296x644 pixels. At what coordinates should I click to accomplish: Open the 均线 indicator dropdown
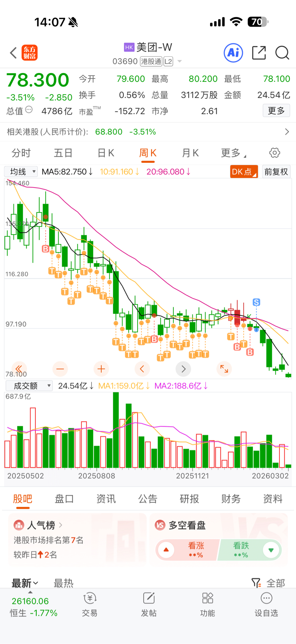[21, 172]
